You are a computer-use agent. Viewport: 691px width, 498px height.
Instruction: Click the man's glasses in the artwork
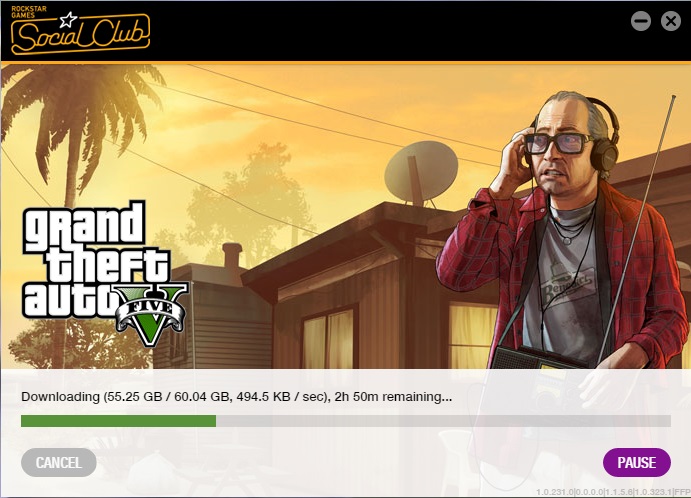tap(558, 143)
